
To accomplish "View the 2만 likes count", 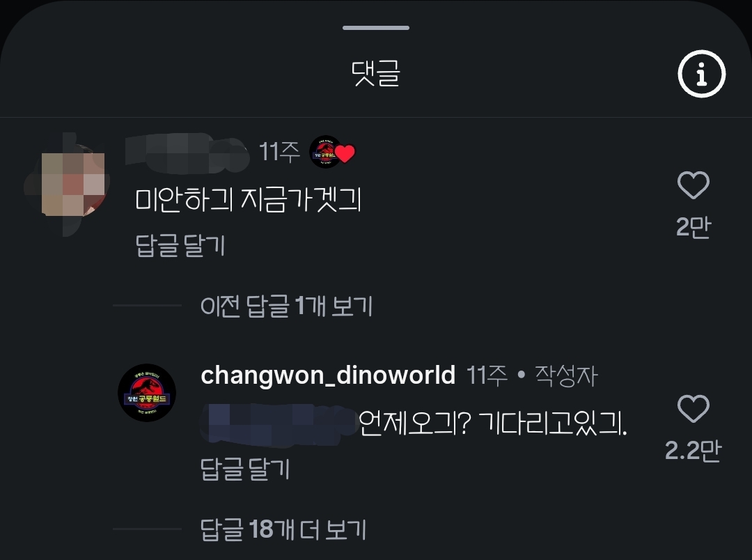I will tap(694, 227).
